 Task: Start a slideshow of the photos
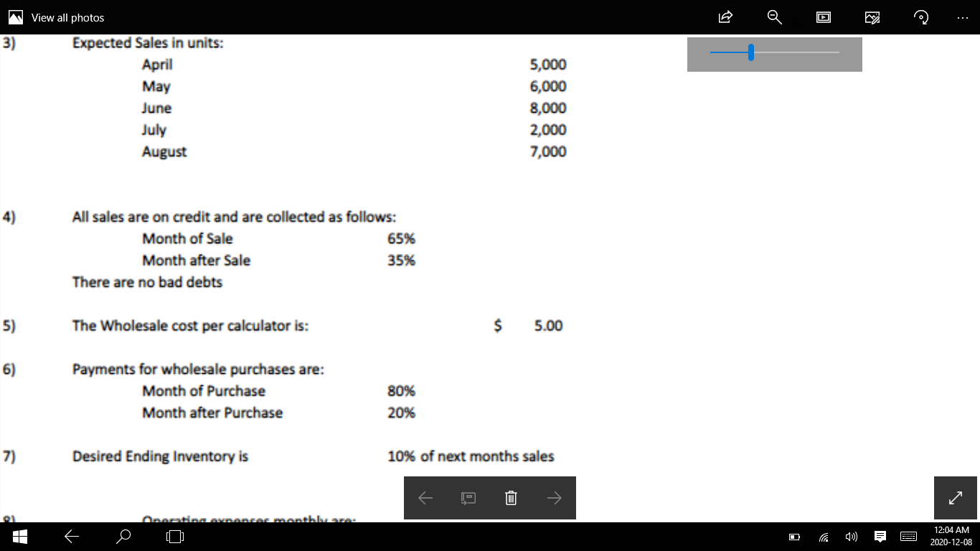click(823, 17)
